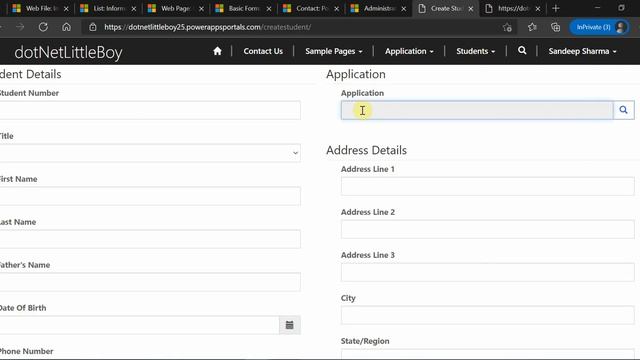Click the State/Region label

[365, 341]
